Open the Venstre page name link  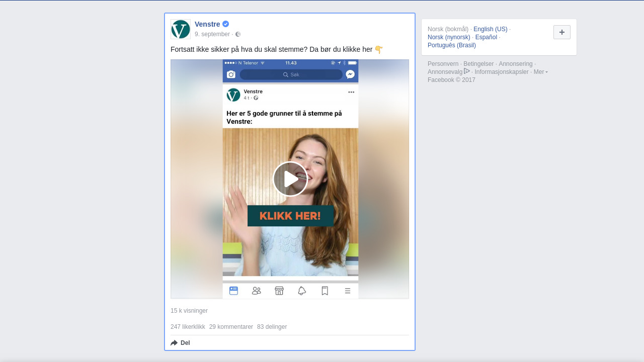coord(207,24)
